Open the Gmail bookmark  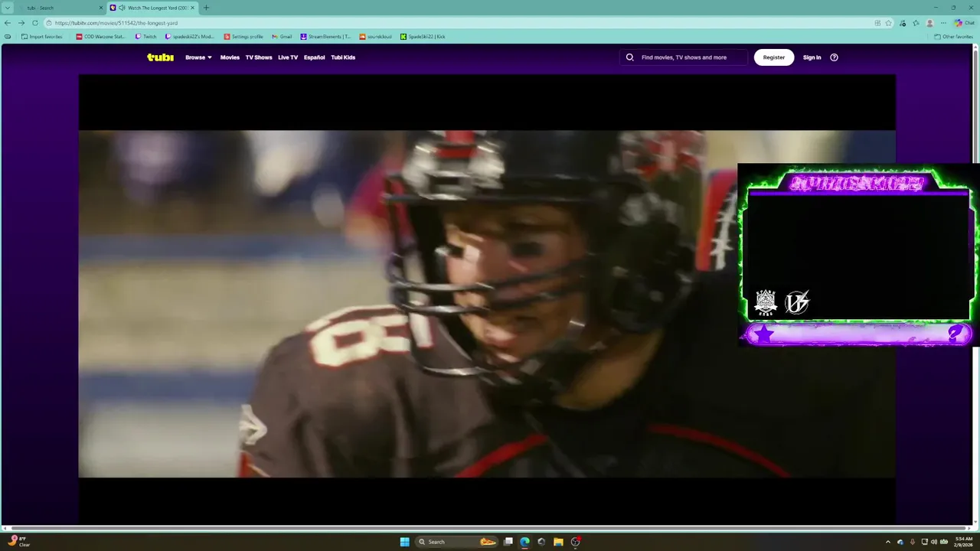click(x=282, y=37)
